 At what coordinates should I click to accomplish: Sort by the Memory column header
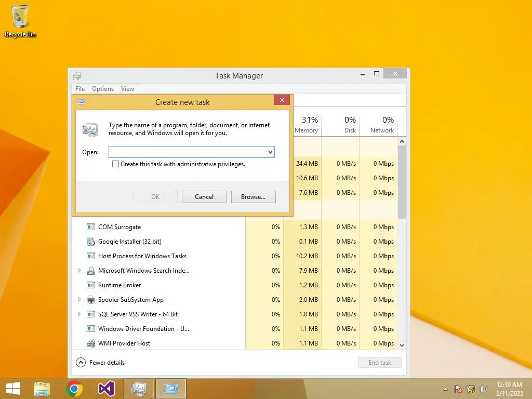coord(307,125)
